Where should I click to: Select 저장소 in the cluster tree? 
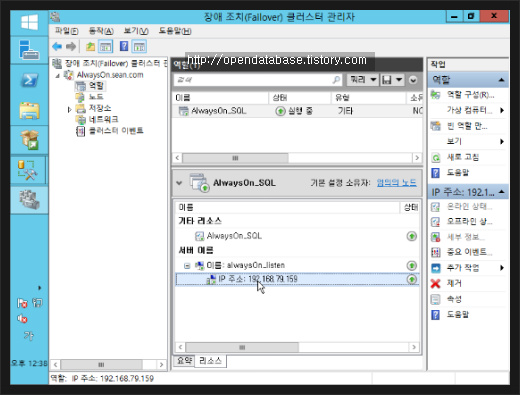pyautogui.click(x=100, y=108)
